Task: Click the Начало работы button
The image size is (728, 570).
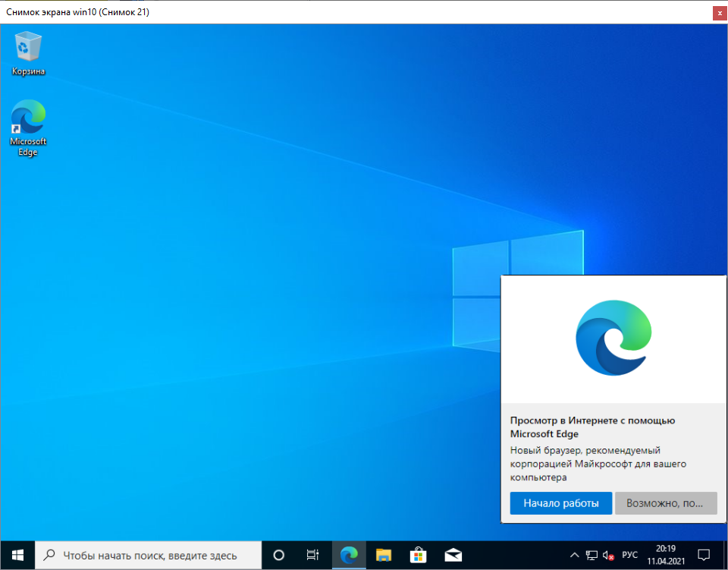Action: point(561,503)
